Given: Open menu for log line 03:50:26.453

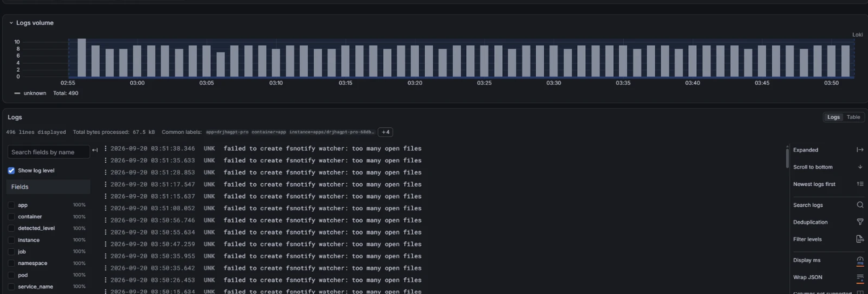Looking at the screenshot, I should click(105, 280).
